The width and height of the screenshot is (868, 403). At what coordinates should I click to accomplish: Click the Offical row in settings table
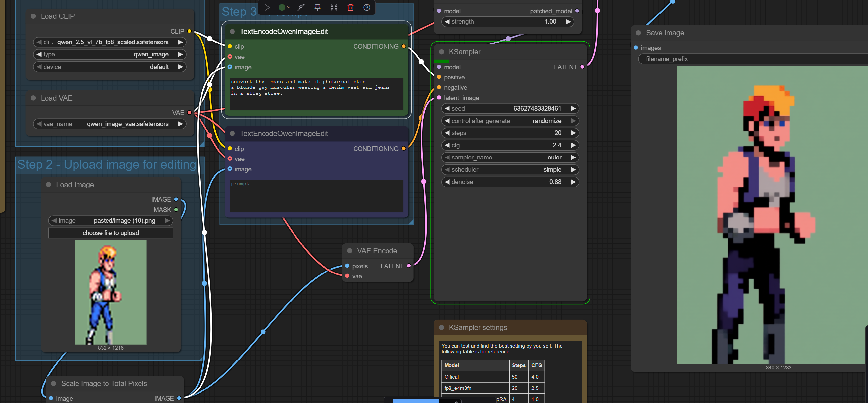point(493,377)
